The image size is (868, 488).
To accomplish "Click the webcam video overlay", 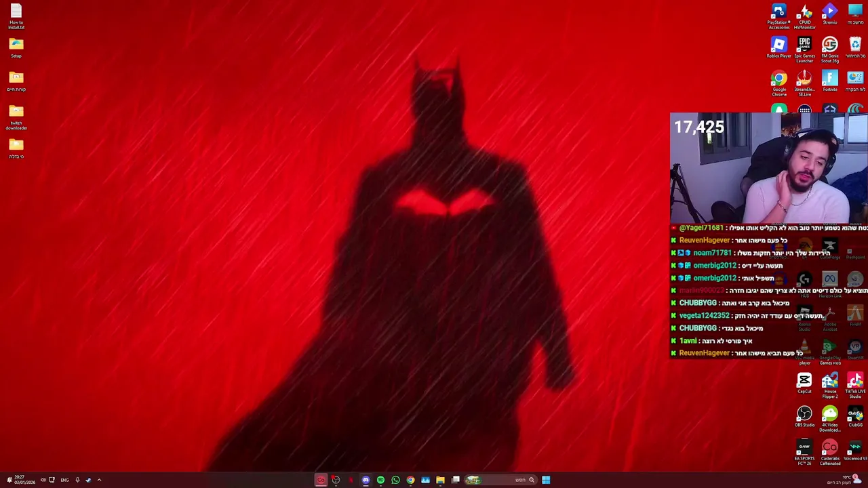I will pos(768,168).
